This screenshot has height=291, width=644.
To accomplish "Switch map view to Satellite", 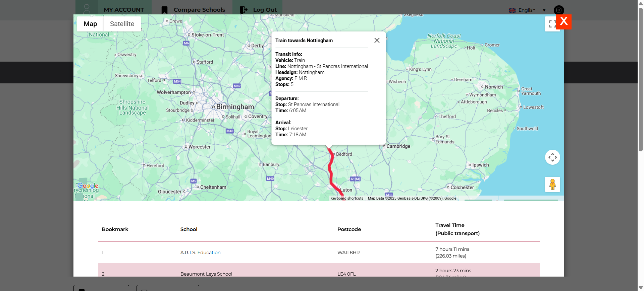I will click(122, 24).
